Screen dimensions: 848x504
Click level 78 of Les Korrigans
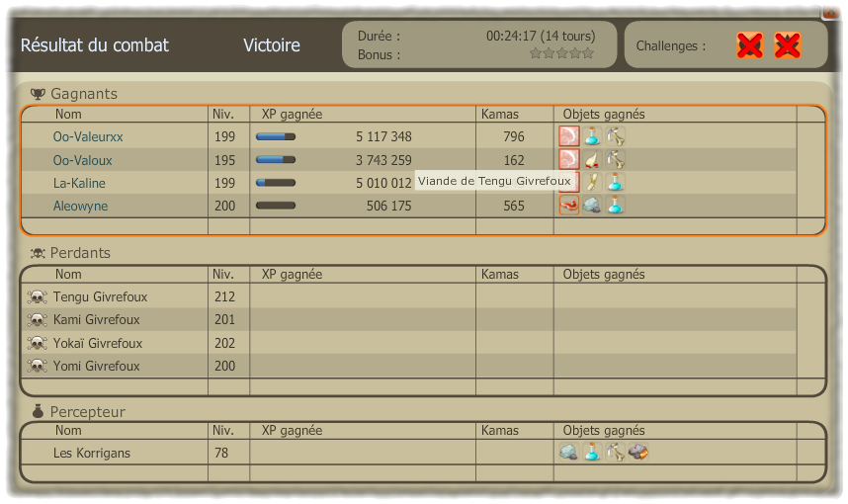(221, 454)
